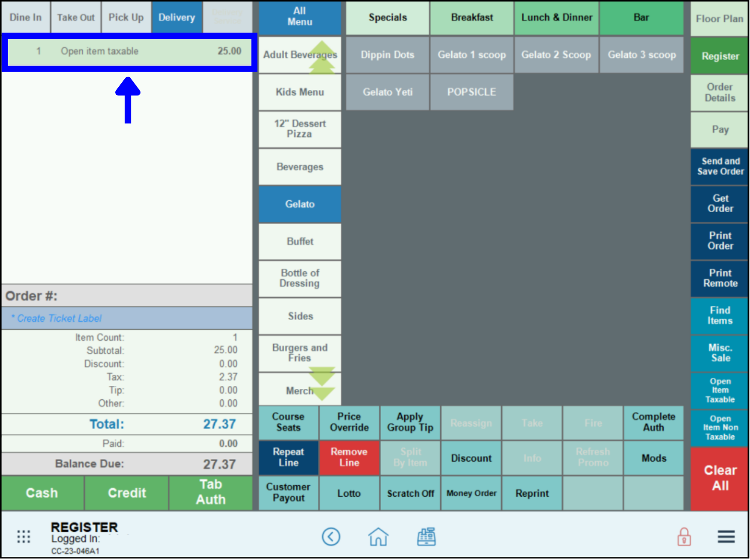Viewport: 750px width, 560px height.
Task: Choose Pick Up as order type
Action: (x=126, y=17)
